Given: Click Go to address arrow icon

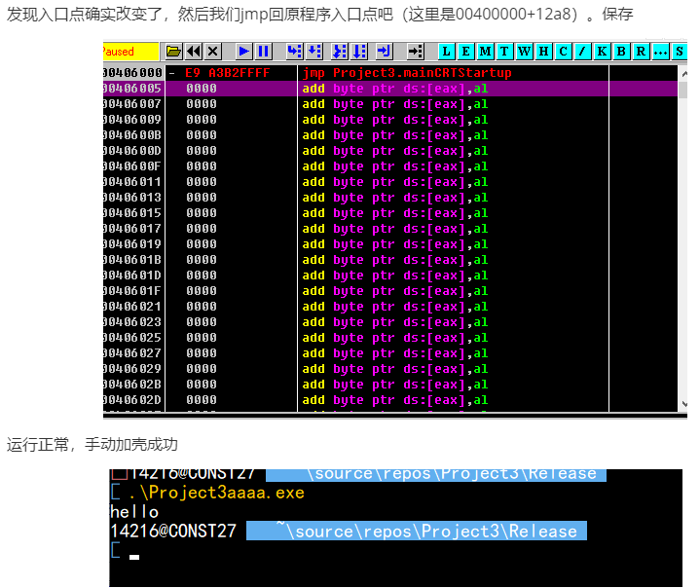Looking at the screenshot, I should [416, 52].
